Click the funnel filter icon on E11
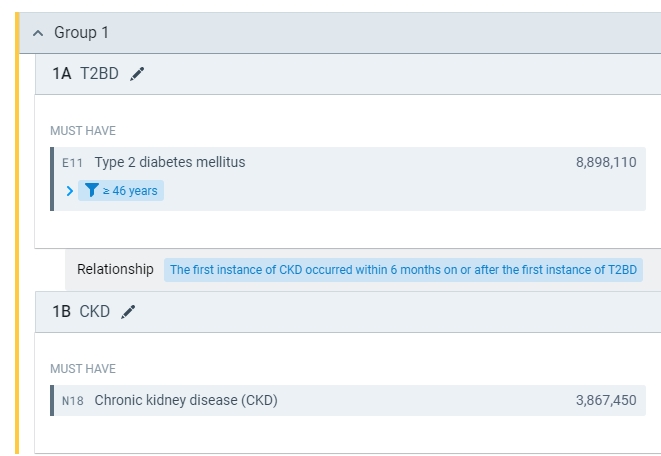 pyautogui.click(x=92, y=191)
